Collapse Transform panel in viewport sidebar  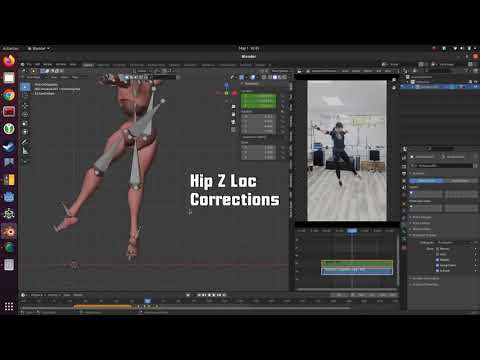[252, 84]
